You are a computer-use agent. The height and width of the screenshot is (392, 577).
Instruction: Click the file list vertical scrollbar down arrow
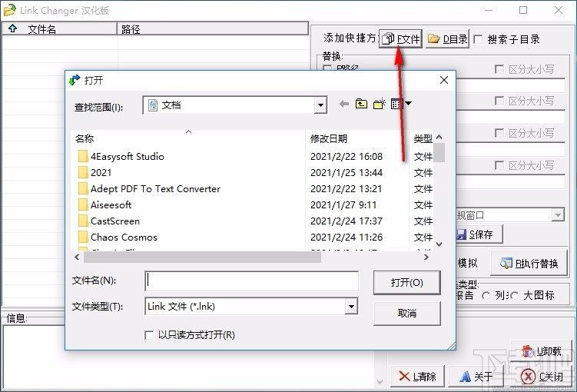[439, 244]
